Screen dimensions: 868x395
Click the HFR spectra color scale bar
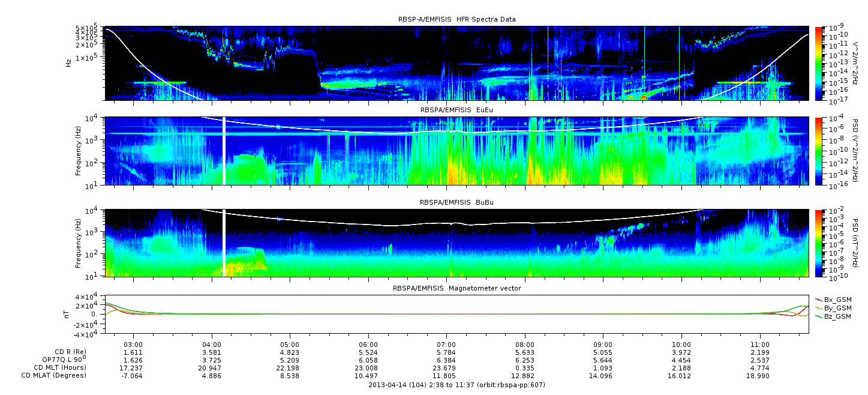818,62
